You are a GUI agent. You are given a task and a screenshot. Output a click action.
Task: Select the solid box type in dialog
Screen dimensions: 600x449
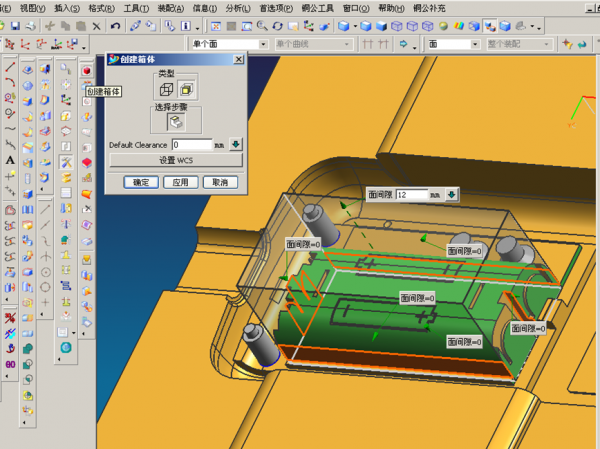(187, 90)
